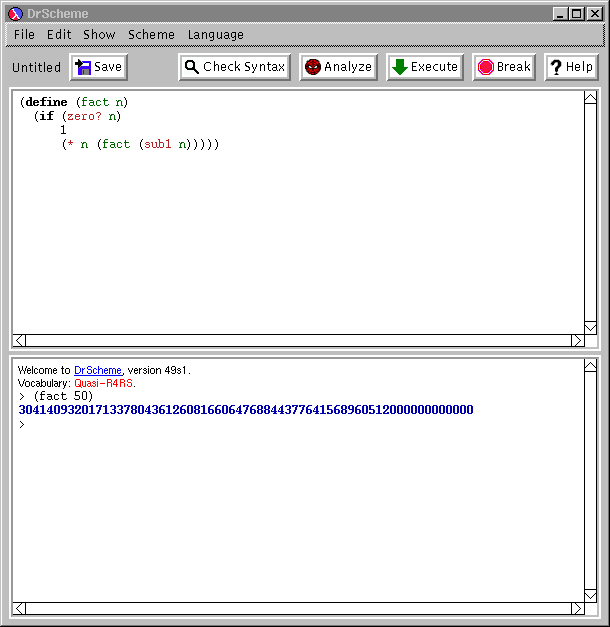
Task: Click the question mark Help icon
Action: (556, 67)
